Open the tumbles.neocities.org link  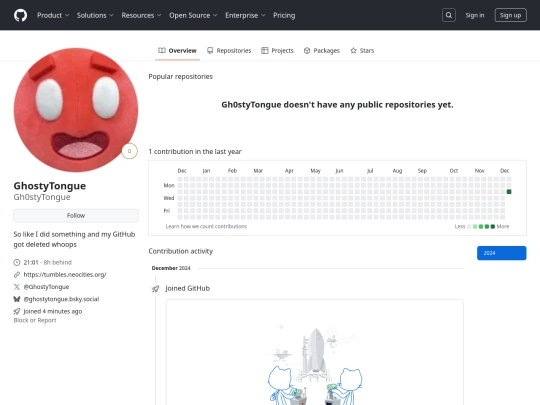click(x=65, y=274)
